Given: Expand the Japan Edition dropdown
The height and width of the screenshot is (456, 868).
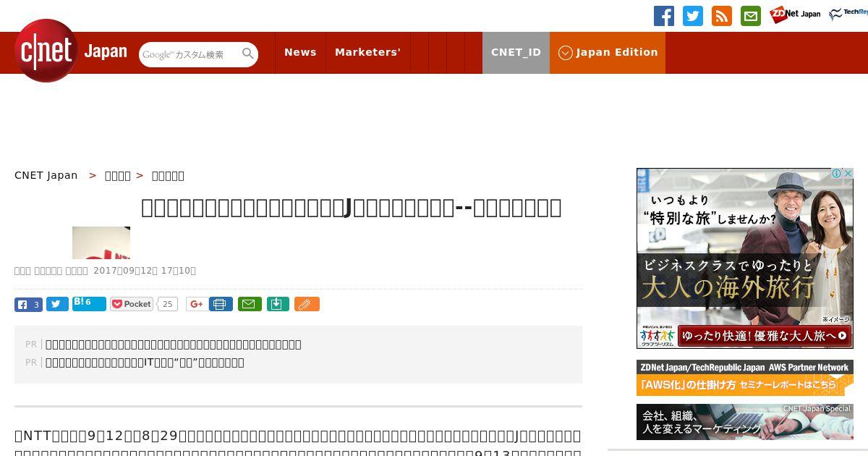Looking at the screenshot, I should tap(608, 52).
